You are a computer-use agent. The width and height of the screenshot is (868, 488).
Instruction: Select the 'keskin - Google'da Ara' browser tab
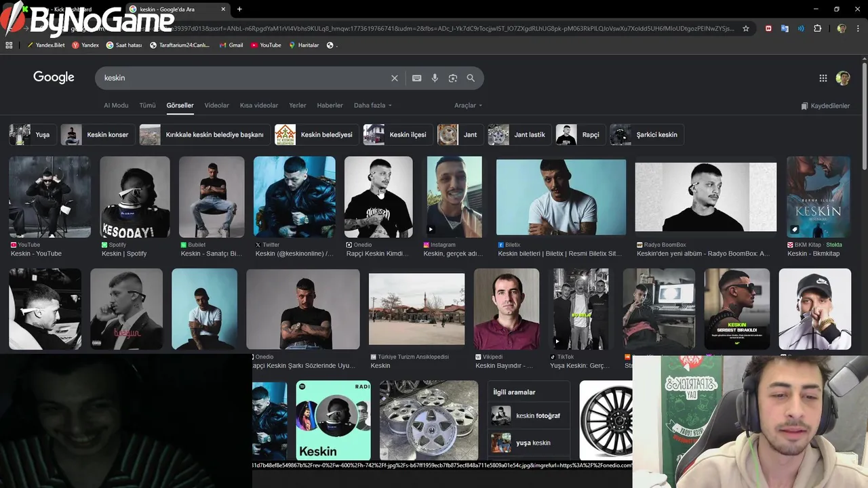[177, 9]
